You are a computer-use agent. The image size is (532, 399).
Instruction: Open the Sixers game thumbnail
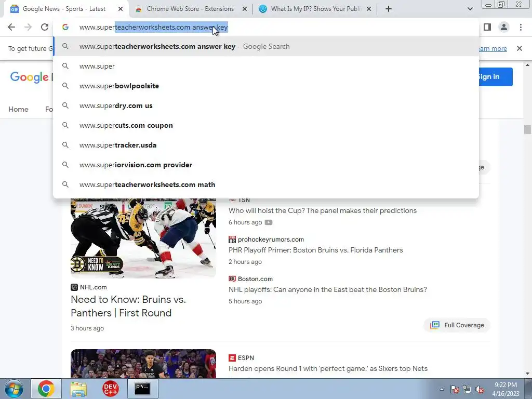pyautogui.click(x=143, y=364)
